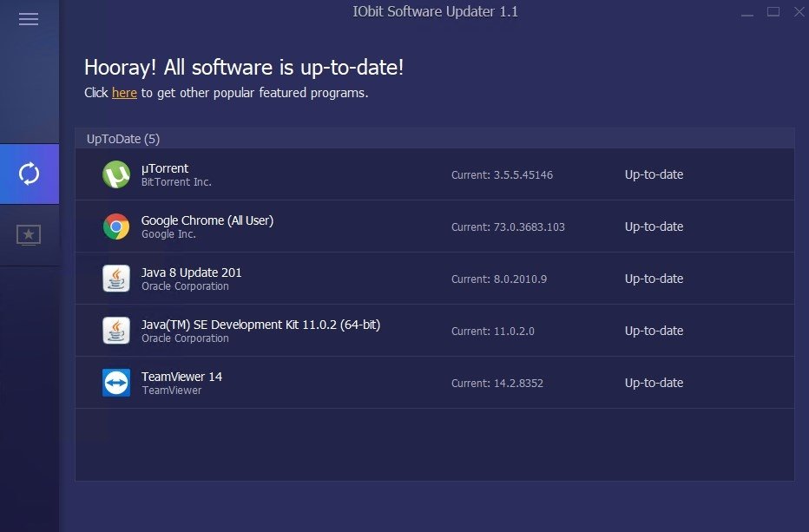Close the IObit Software Updater window

point(799,11)
